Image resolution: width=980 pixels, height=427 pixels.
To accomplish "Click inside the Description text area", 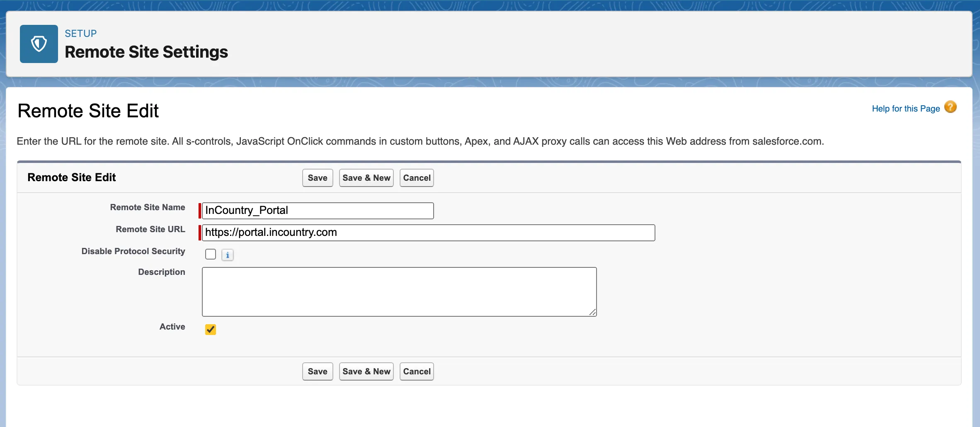I will (x=399, y=291).
